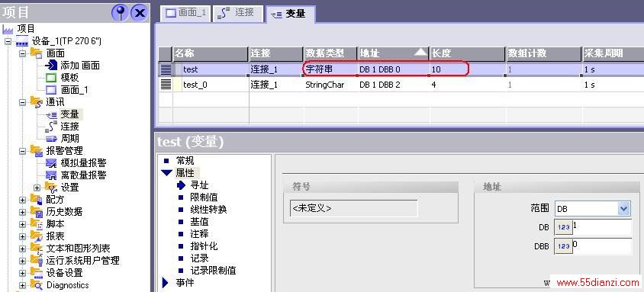Open 离散量报警 alarm icon

[x=51, y=175]
